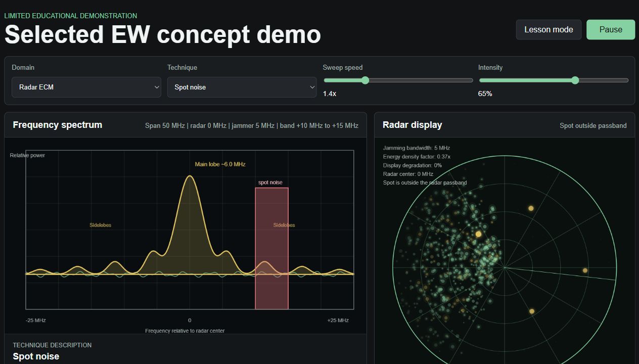Click the spectrum span summary text
This screenshot has width=639, height=364.
pos(252,125)
